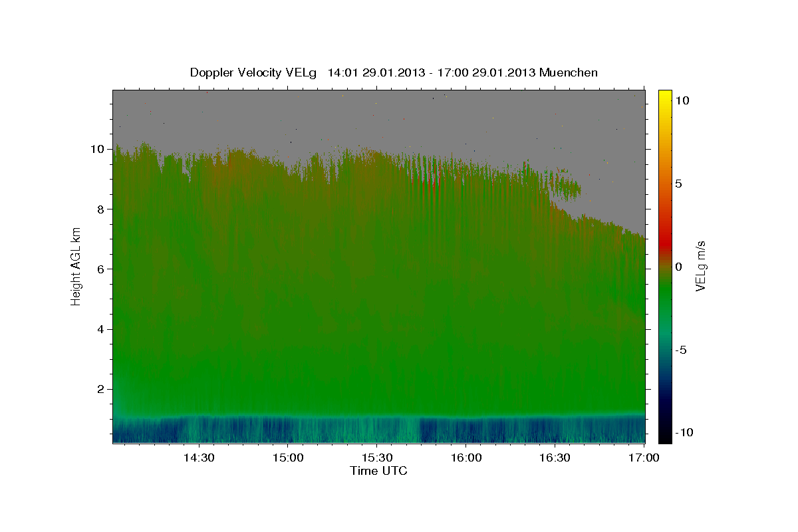Click the 'Height AGL km' axis label

[x=76, y=265]
